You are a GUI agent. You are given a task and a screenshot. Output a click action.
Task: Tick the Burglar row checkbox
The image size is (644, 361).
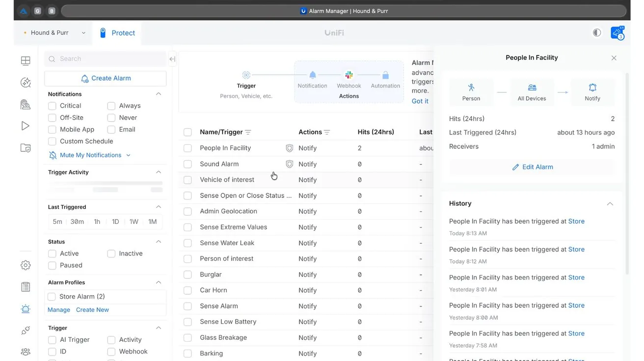(x=188, y=275)
